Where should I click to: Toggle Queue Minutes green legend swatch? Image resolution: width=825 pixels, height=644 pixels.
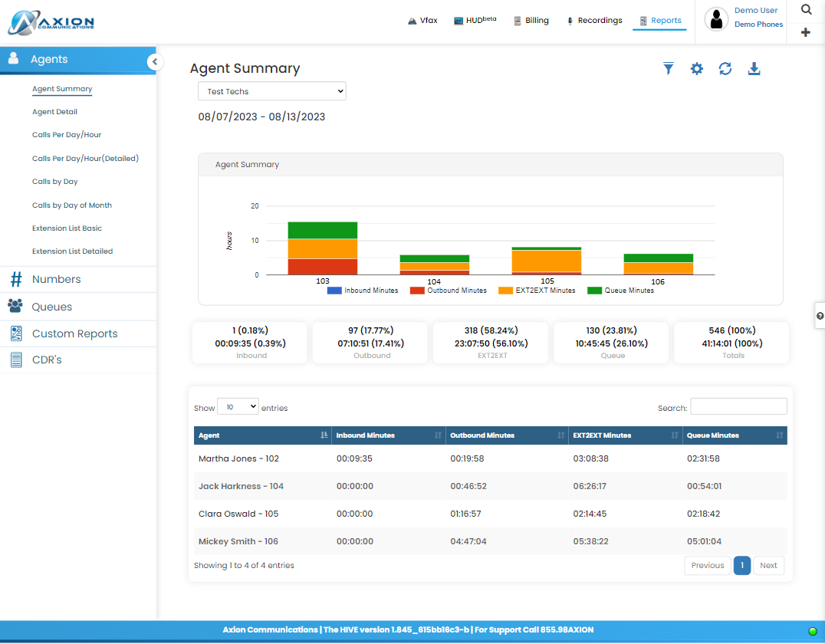594,291
